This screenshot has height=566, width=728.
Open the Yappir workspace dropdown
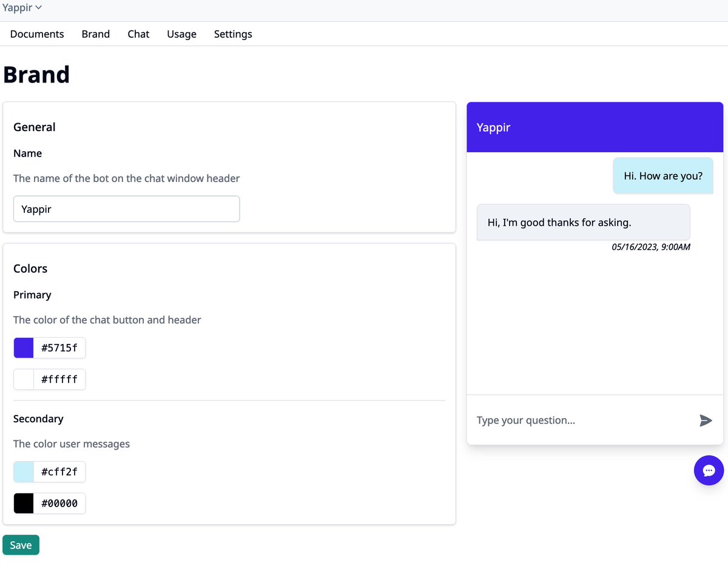22,8
